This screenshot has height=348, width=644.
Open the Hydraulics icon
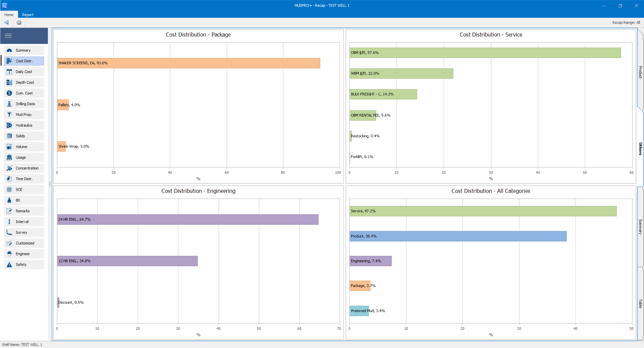click(9, 125)
